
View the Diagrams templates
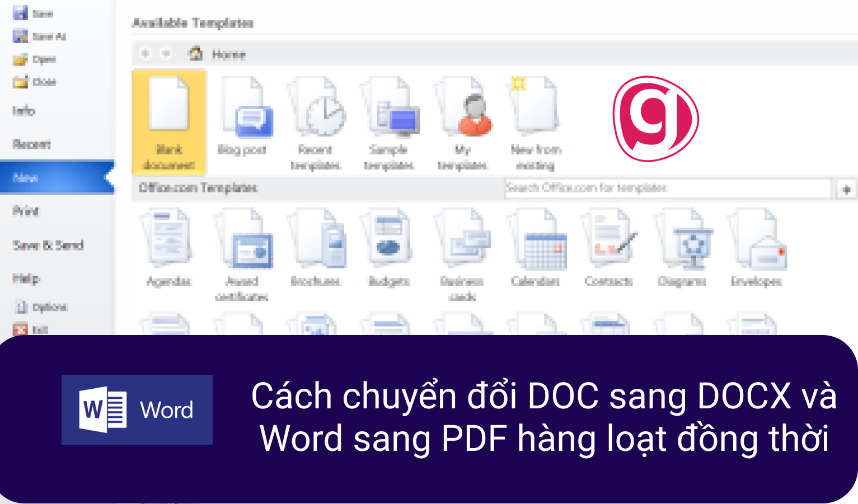click(x=683, y=246)
